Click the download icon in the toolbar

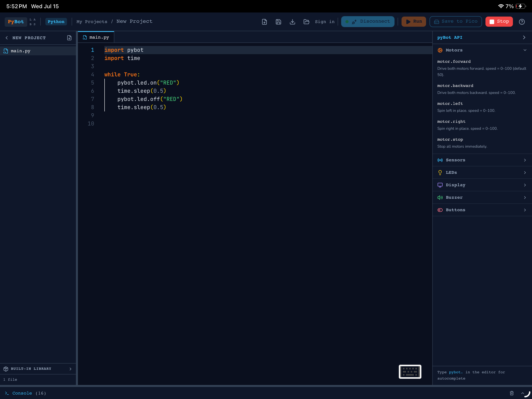[292, 22]
